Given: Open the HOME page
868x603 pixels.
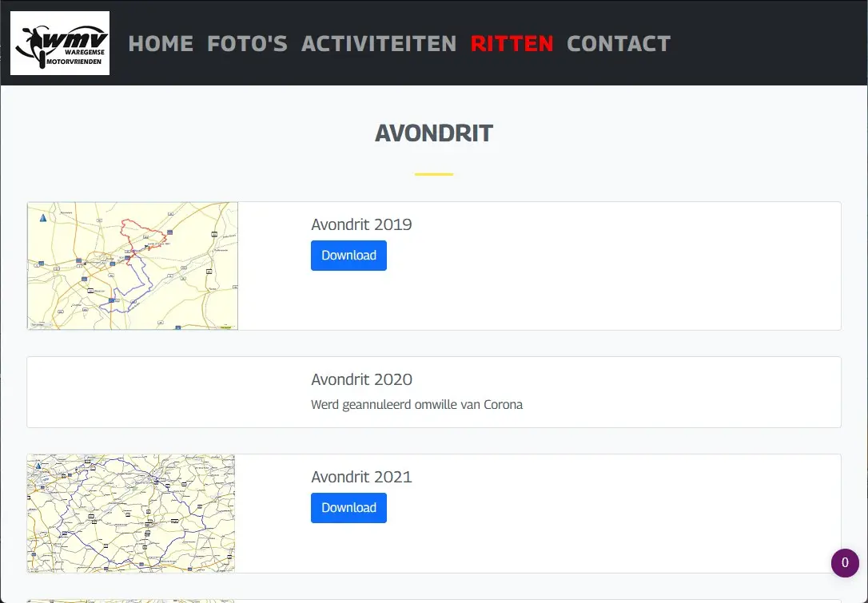Looking at the screenshot, I should tap(161, 44).
